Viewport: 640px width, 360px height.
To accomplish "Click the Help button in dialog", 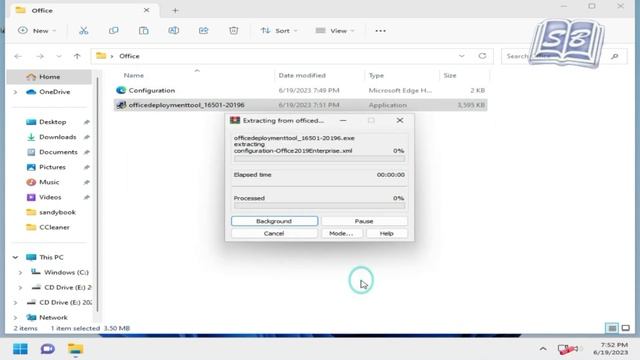I will pyautogui.click(x=386, y=233).
